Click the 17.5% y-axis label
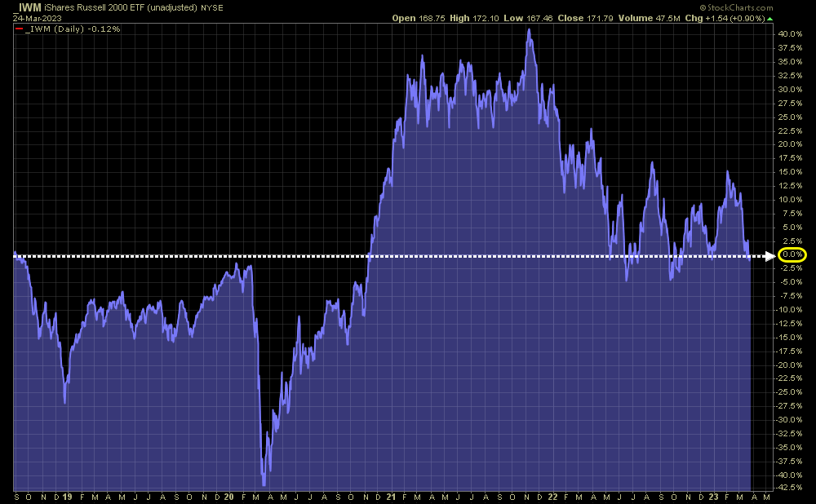816x504 pixels. coord(790,158)
